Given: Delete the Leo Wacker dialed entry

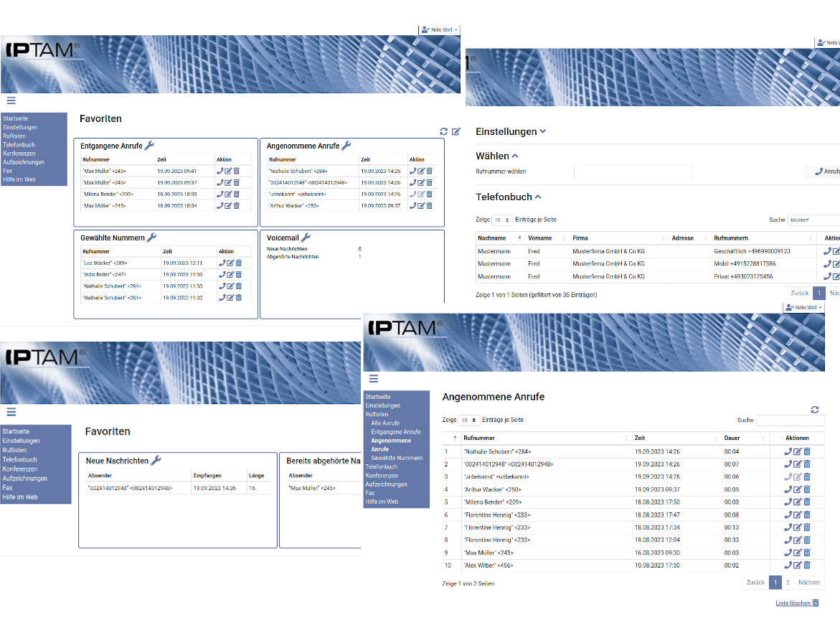Looking at the screenshot, I should tap(238, 263).
